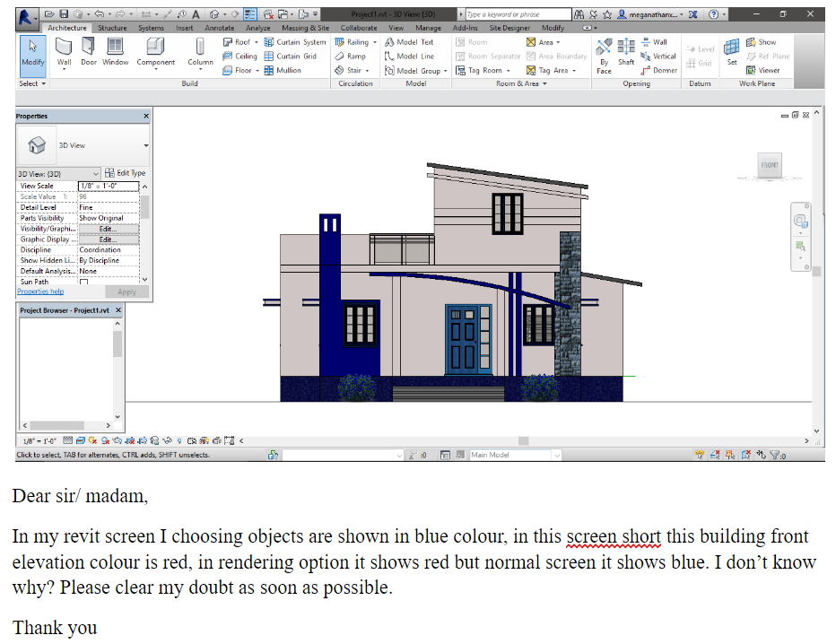Select the Dormer opening tool
Screen dimensions: 836x644
(659, 70)
